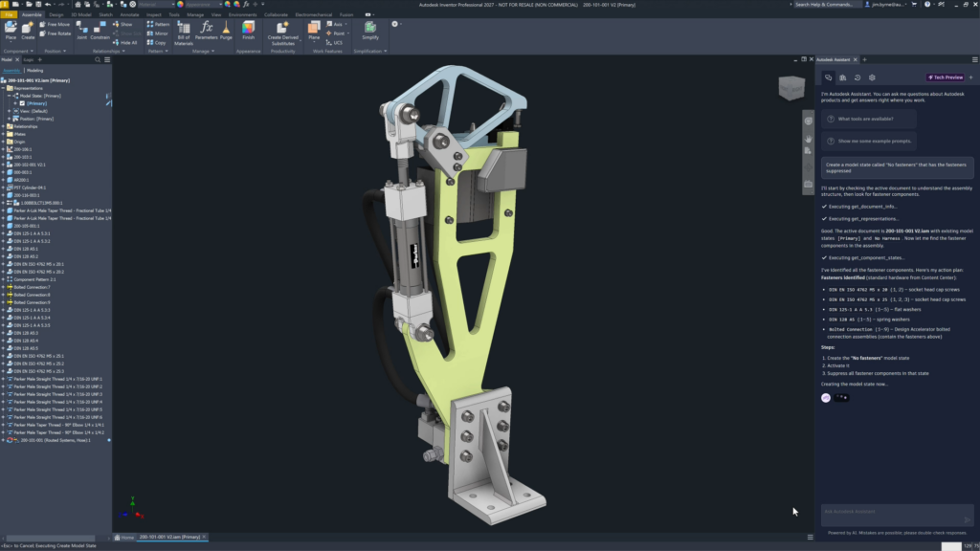980x551 pixels.
Task: Switch to the Sketch ribbon tab
Action: point(105,14)
